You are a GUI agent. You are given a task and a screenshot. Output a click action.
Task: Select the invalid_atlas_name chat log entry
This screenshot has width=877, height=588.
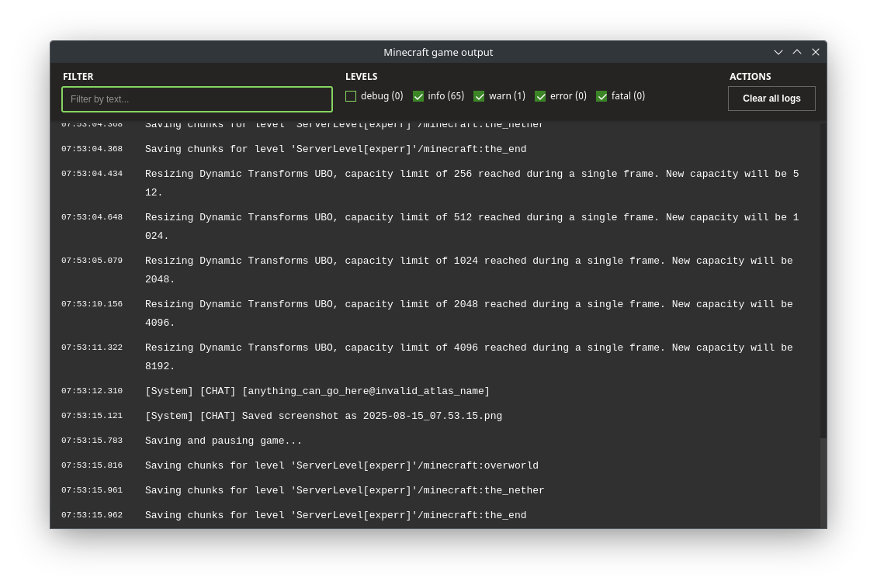[317, 391]
